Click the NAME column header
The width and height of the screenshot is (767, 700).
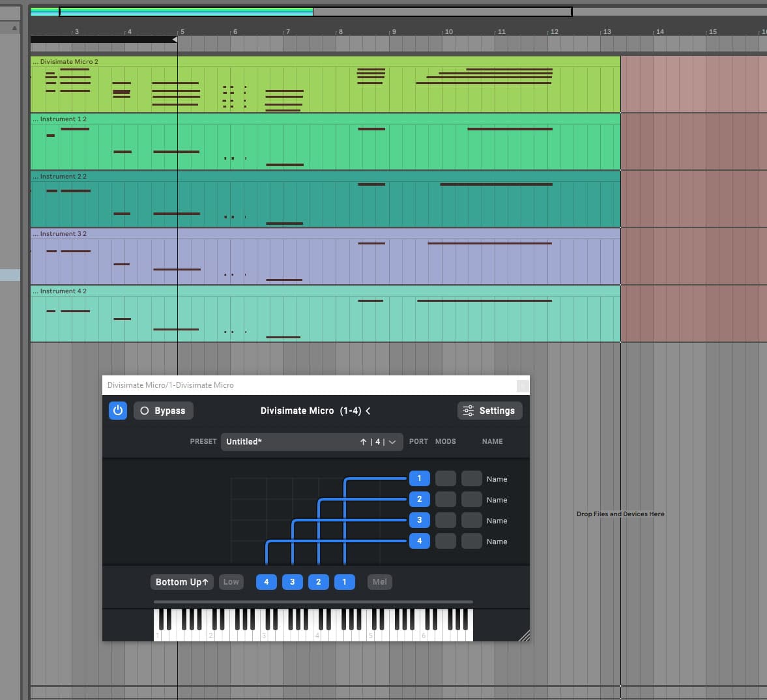[493, 441]
